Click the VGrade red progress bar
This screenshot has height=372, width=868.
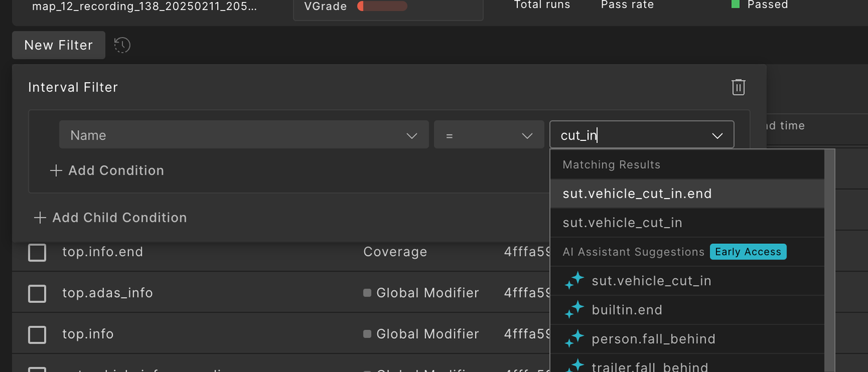coord(382,7)
